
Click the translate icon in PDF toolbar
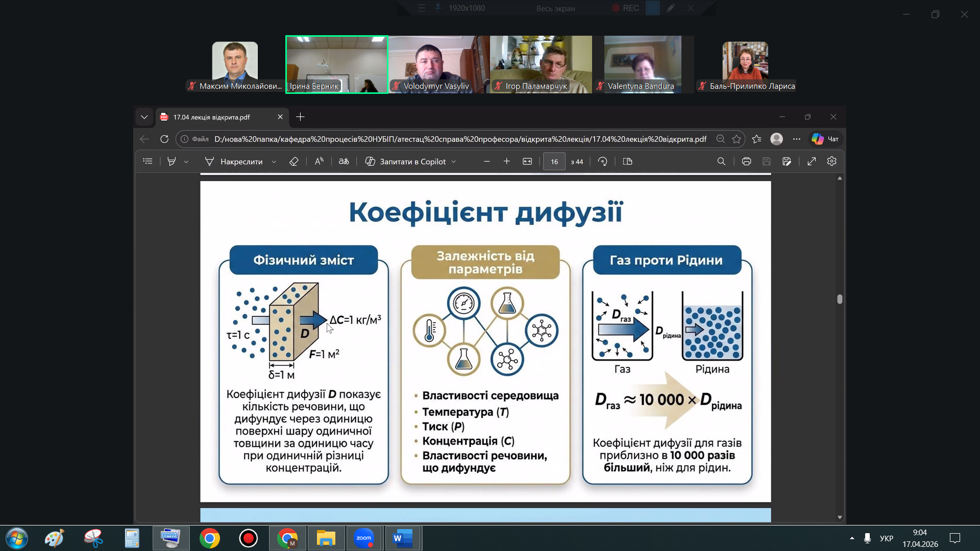[x=344, y=161]
